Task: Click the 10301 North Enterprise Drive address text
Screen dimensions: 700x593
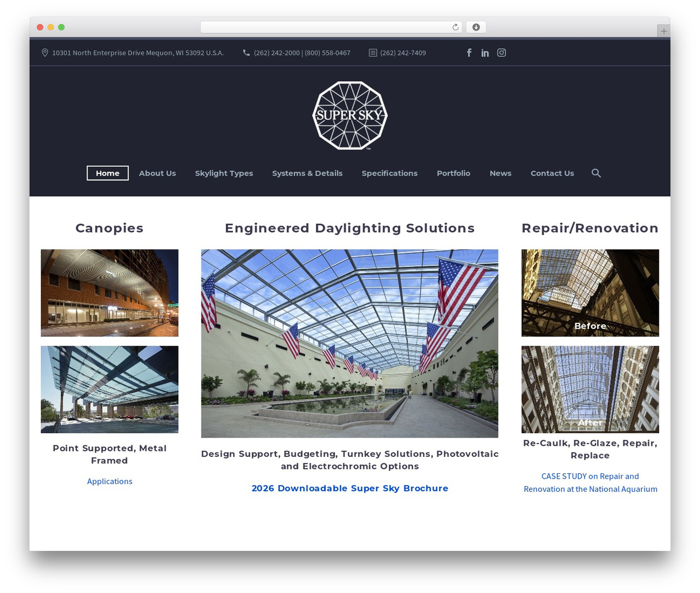Action: point(138,53)
